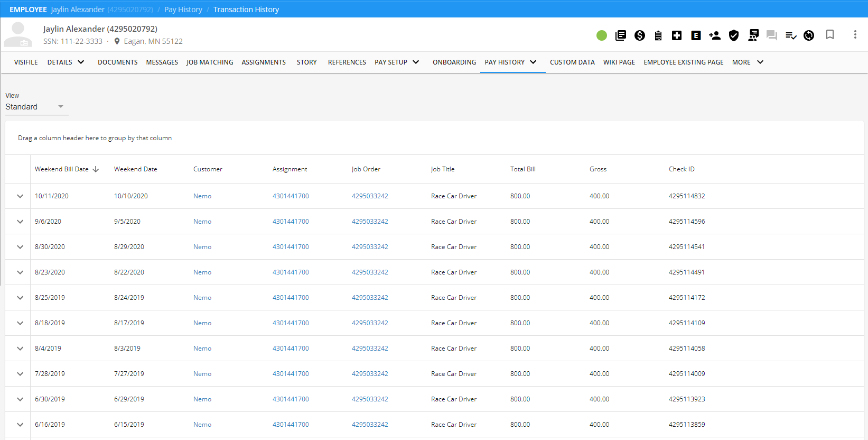Click the shield checkmark icon
Viewport: 868px width, 440px height.
click(734, 35)
